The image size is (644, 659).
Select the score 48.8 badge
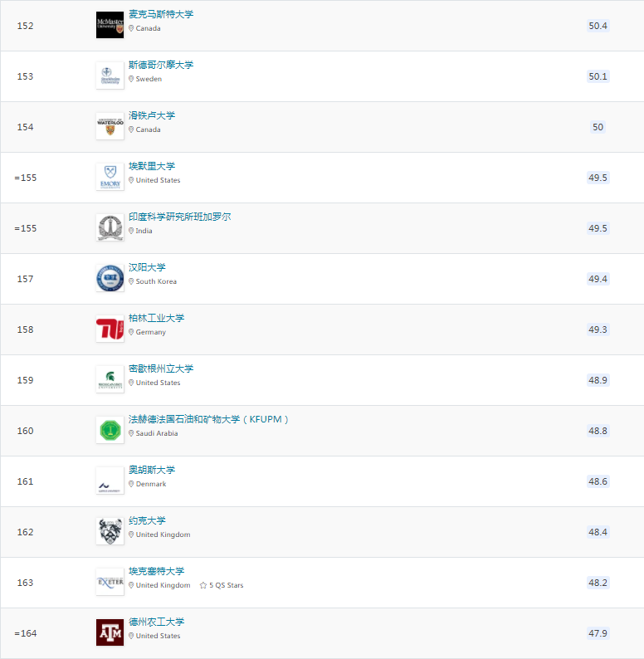pyautogui.click(x=598, y=431)
